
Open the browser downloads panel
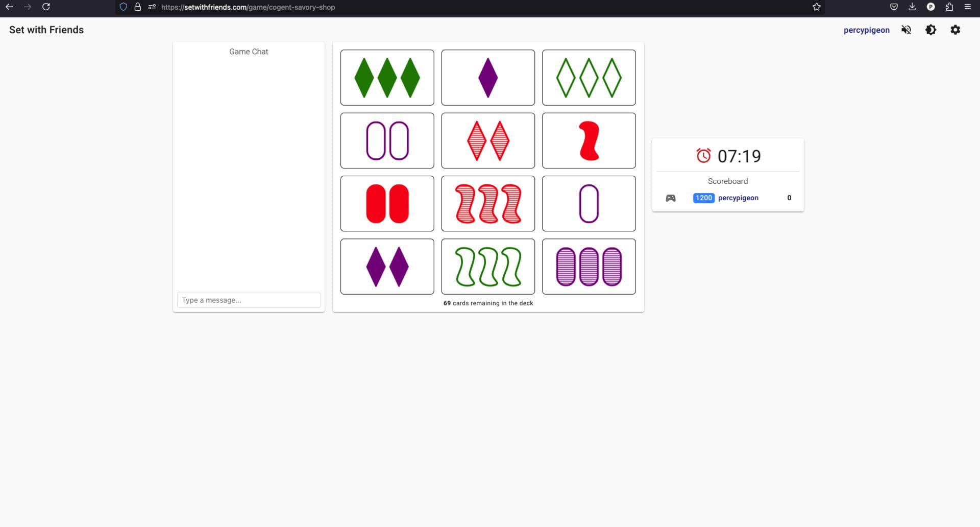(912, 7)
